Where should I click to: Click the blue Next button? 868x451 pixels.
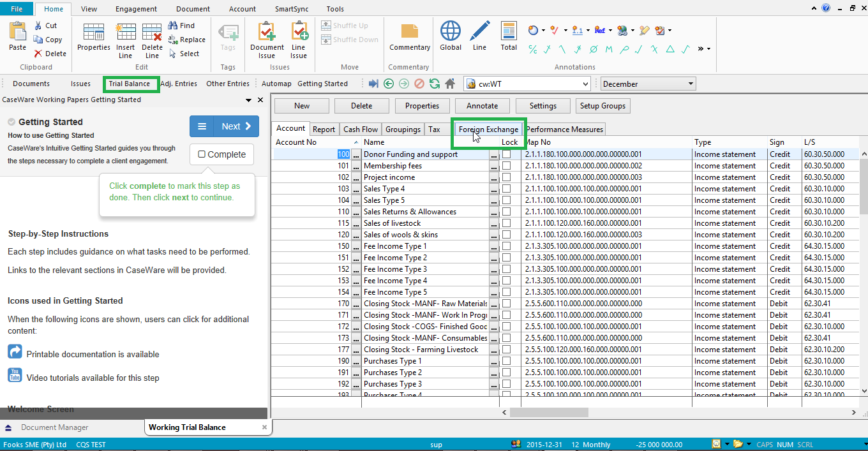(236, 126)
